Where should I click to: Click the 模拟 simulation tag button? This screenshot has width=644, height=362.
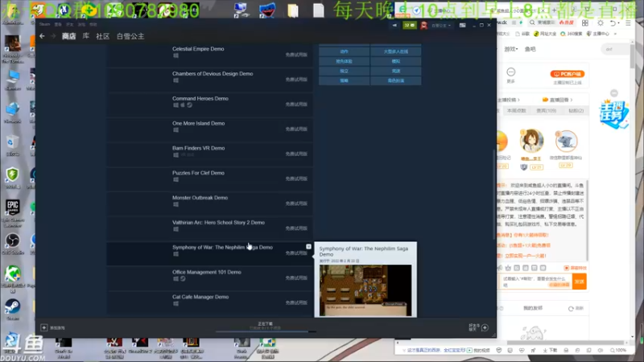click(396, 61)
